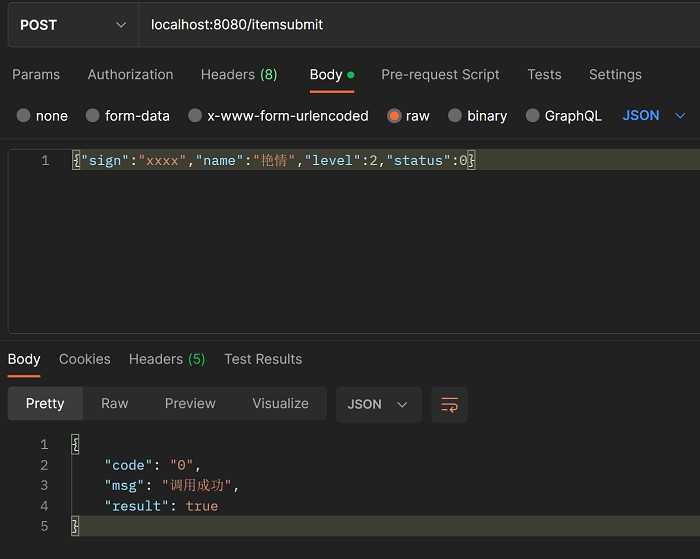Open the request Settings tab
Image resolution: width=700 pixels, height=559 pixels.
pos(615,75)
